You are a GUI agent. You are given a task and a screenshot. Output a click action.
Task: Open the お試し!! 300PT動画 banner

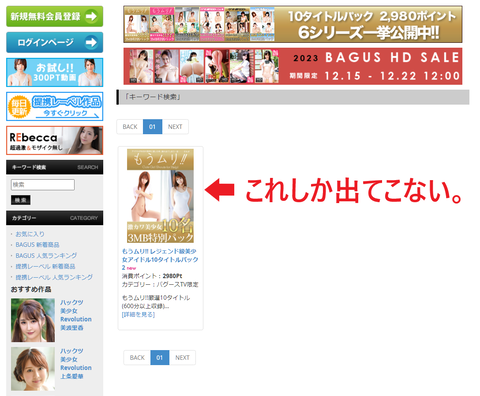tap(54, 72)
